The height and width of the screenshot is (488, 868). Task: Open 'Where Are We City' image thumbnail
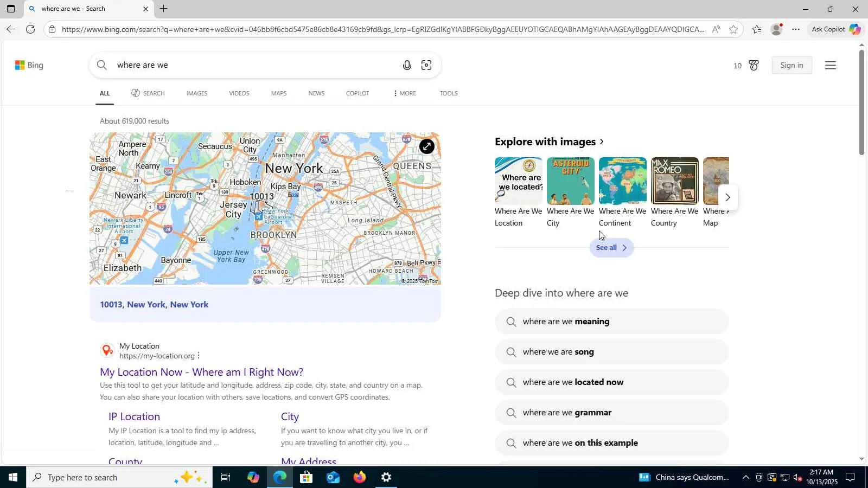click(570, 181)
